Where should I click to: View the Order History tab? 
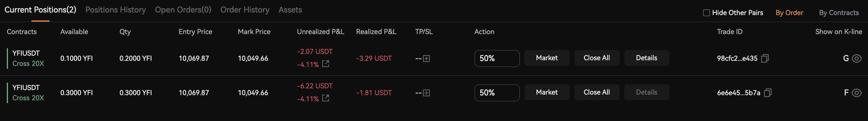point(245,10)
